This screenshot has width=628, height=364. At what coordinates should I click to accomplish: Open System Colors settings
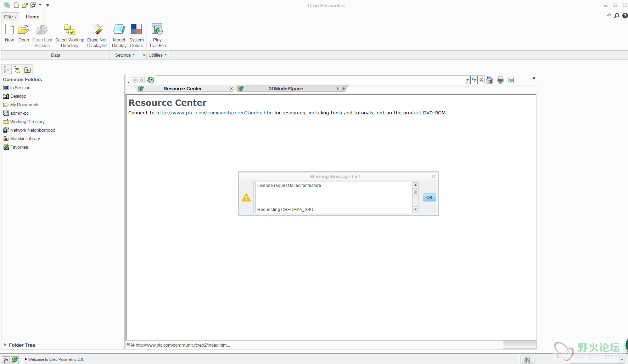(x=136, y=36)
